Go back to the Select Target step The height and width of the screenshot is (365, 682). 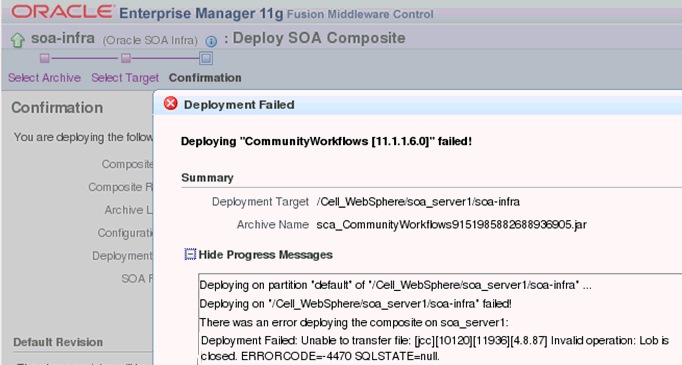125,78
